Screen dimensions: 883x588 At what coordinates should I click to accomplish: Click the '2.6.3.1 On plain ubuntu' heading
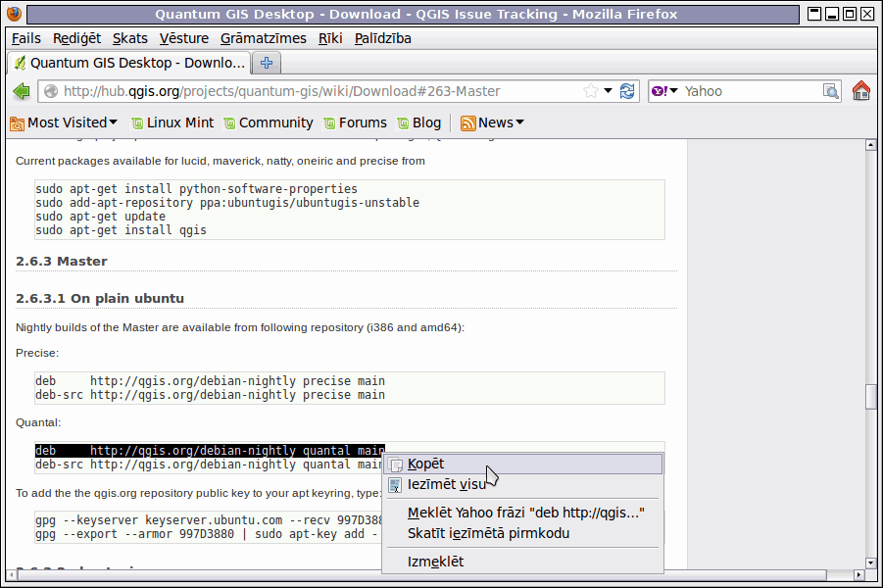tap(100, 299)
